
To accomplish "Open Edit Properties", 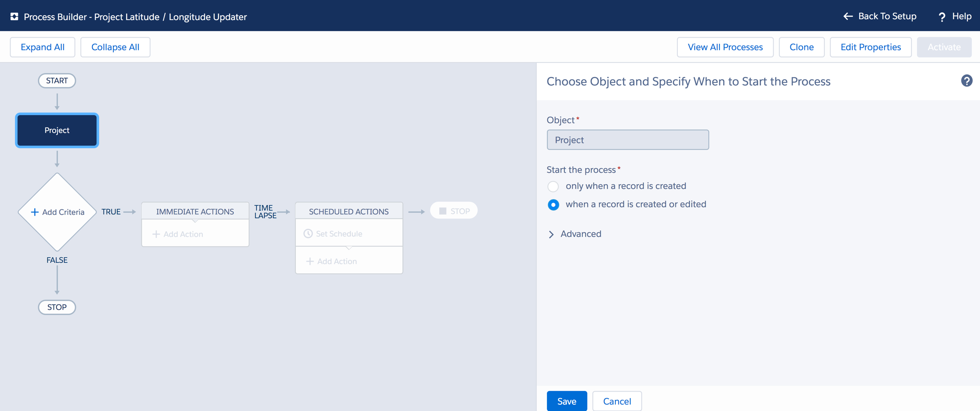I will pyautogui.click(x=870, y=47).
